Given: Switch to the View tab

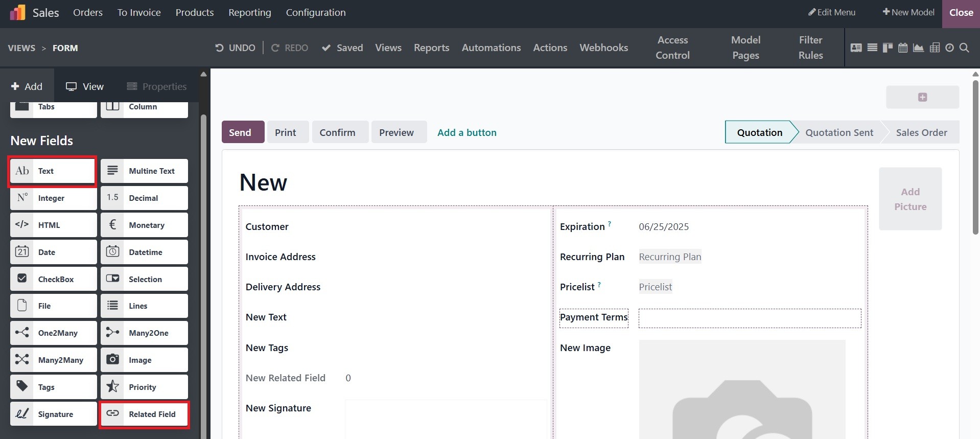Looking at the screenshot, I should [85, 86].
